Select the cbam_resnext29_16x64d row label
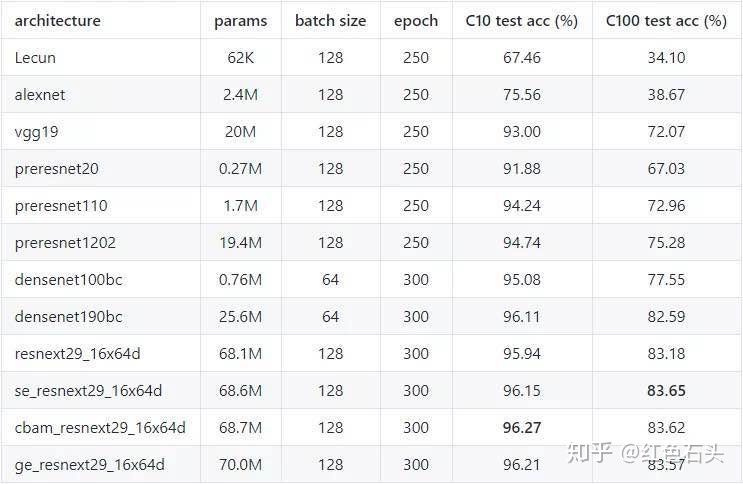This screenshot has width=743, height=484. click(x=100, y=427)
